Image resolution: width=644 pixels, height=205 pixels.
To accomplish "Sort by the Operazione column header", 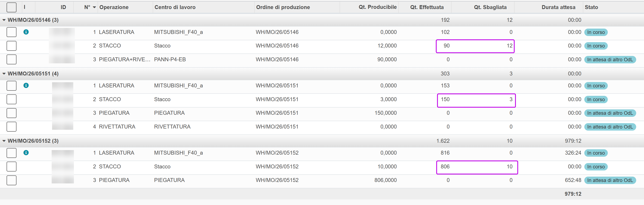I will pos(114,7).
